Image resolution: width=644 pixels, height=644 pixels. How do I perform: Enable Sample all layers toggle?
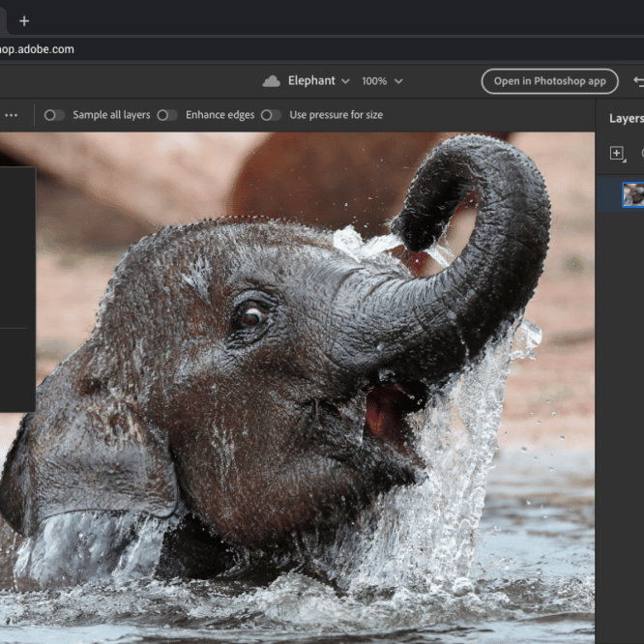(x=54, y=115)
